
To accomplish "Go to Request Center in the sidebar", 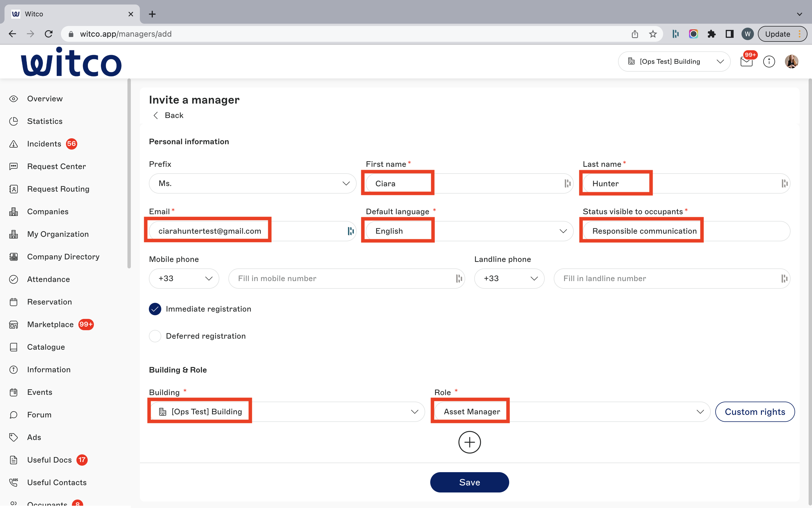I will 56,166.
